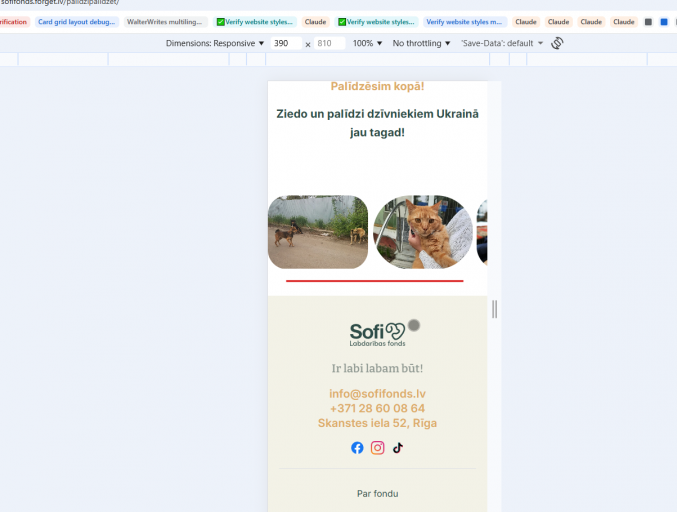Grab the viewport resize handle on right edge
This screenshot has width=677, height=512.
(494, 309)
